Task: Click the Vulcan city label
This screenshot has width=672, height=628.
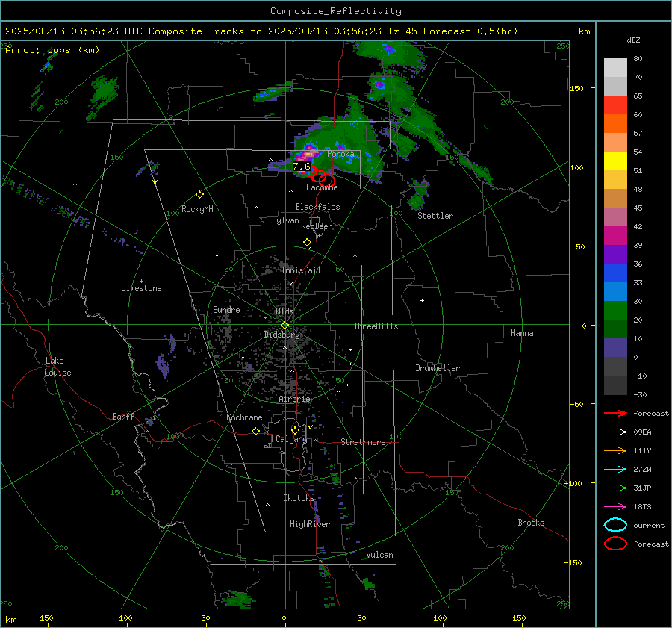Action: click(x=379, y=555)
